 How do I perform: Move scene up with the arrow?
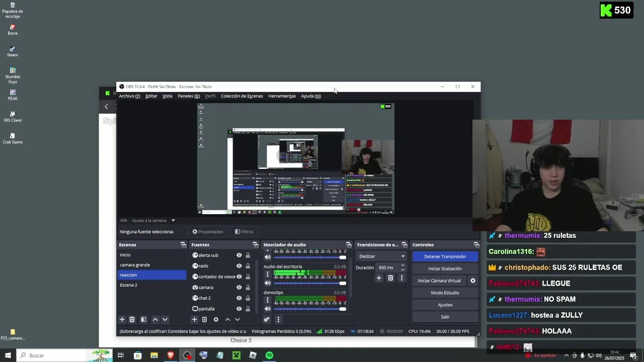155,319
